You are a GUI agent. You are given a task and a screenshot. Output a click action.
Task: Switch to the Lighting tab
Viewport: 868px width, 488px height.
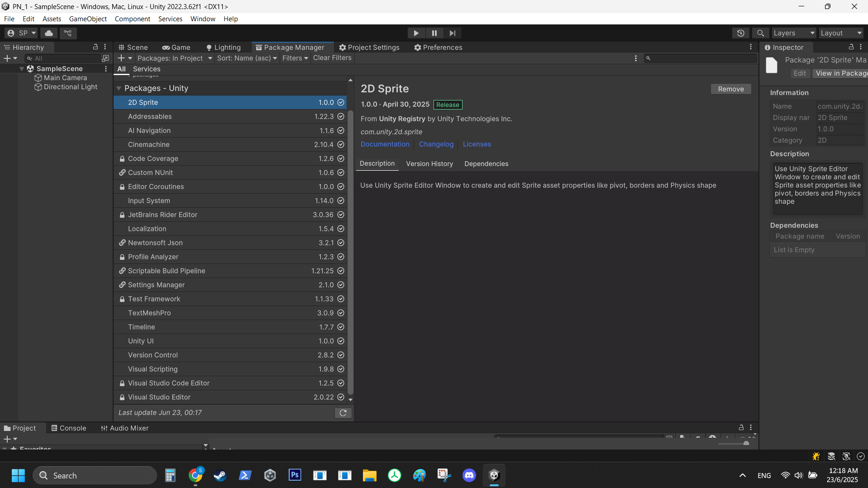coord(224,48)
